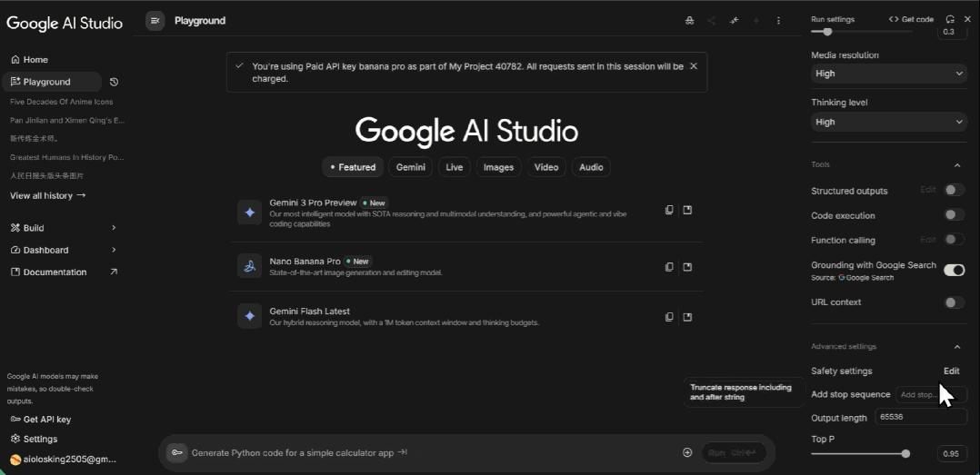The image size is (980, 475).
Task: Click the Get code button
Action: tap(911, 19)
